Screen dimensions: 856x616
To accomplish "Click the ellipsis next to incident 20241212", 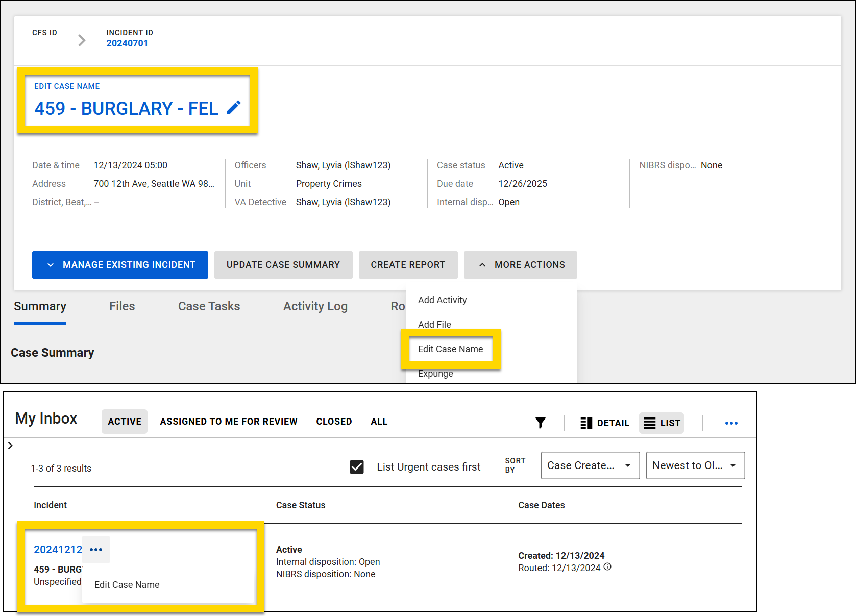I will point(96,550).
